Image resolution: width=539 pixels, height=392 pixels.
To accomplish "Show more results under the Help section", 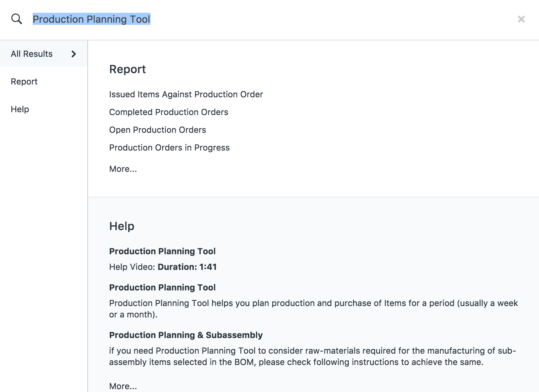I will coord(123,386).
